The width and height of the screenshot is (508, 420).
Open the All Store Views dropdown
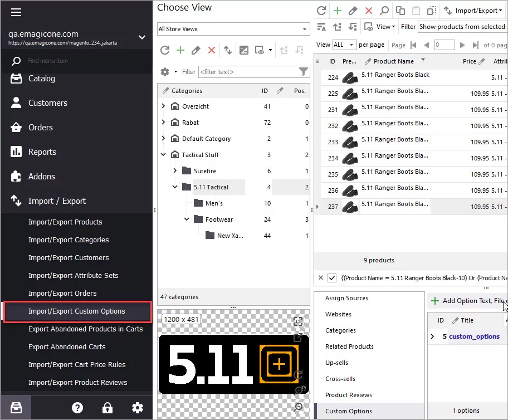click(233, 29)
